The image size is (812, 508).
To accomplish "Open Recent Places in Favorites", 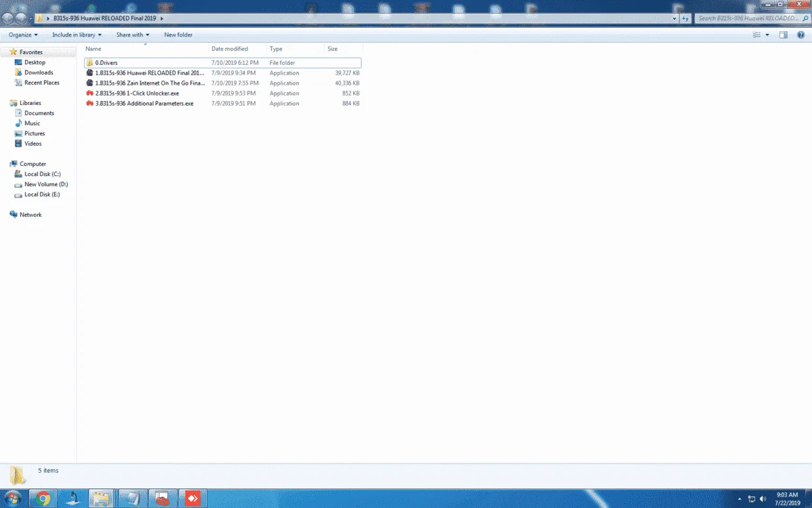I will click(41, 83).
